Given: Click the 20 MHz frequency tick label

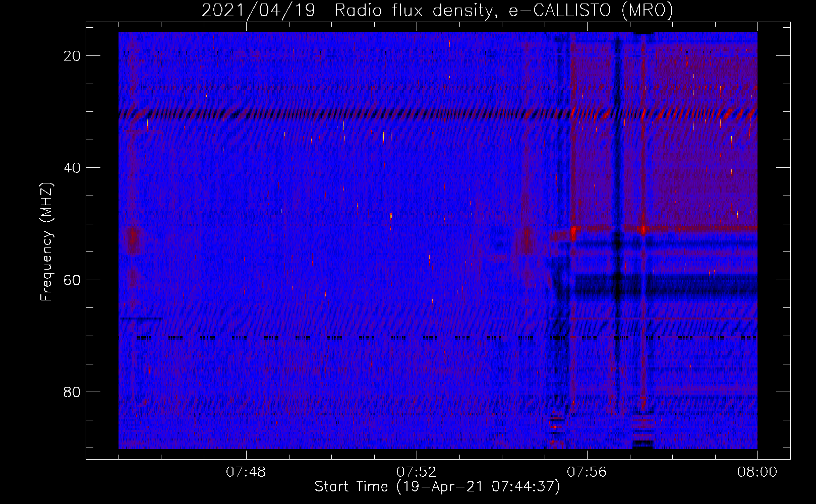Looking at the screenshot, I should [72, 56].
